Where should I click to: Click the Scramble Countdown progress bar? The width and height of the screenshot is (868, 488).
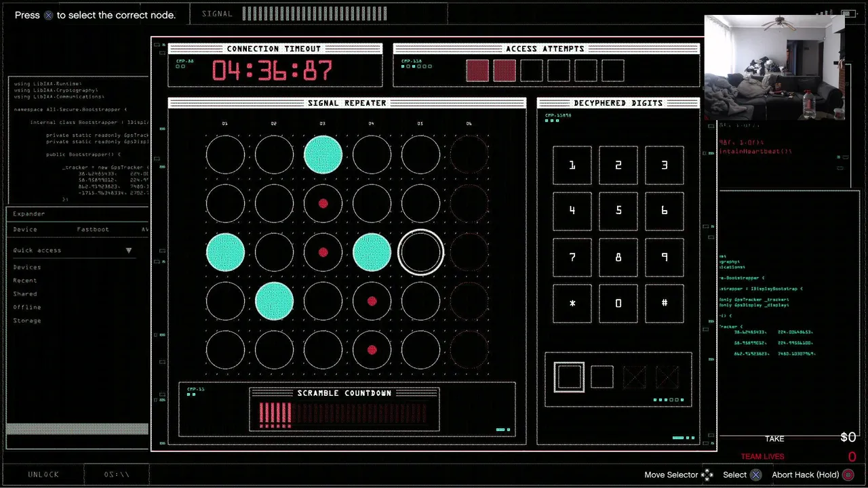(344, 413)
